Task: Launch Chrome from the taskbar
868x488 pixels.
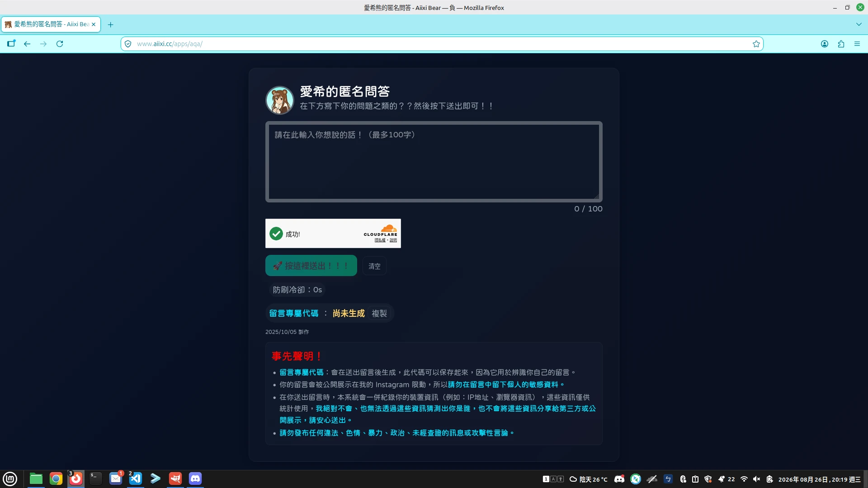Action: coord(56,479)
